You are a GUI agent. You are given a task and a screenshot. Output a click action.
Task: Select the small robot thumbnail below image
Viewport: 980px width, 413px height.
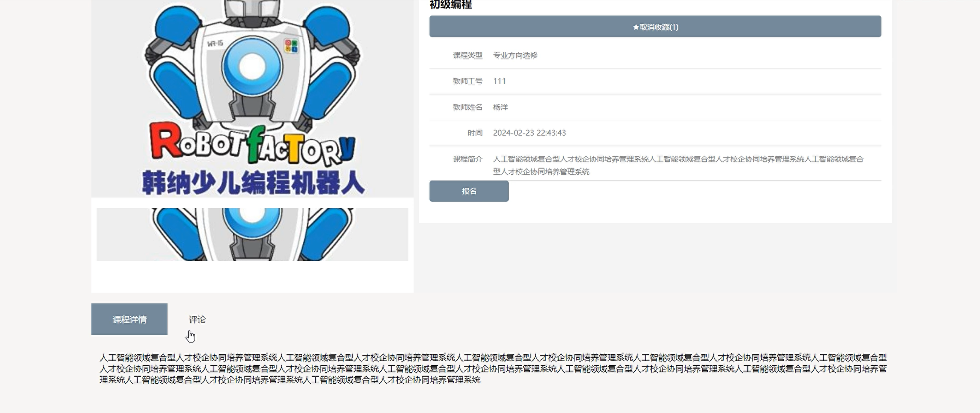tap(252, 234)
